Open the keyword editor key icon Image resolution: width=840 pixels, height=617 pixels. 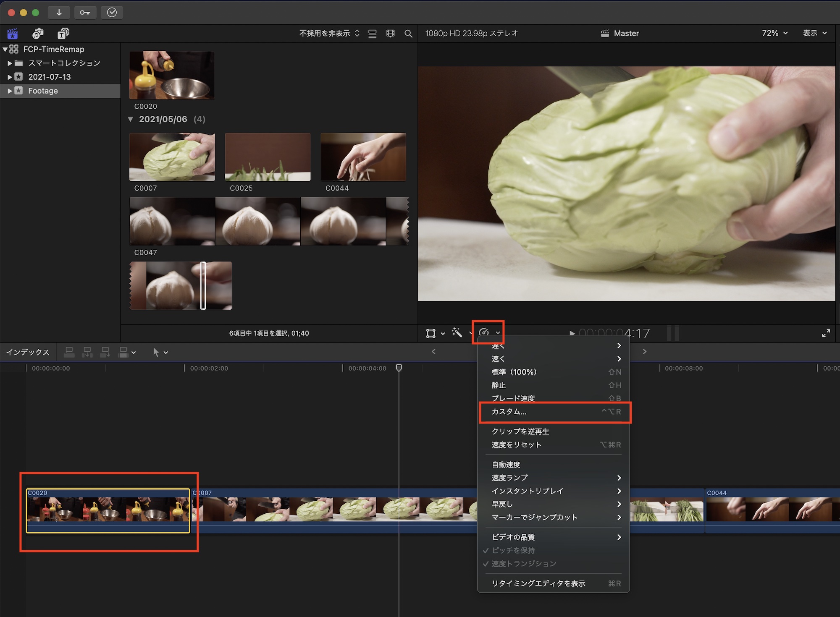tap(85, 13)
